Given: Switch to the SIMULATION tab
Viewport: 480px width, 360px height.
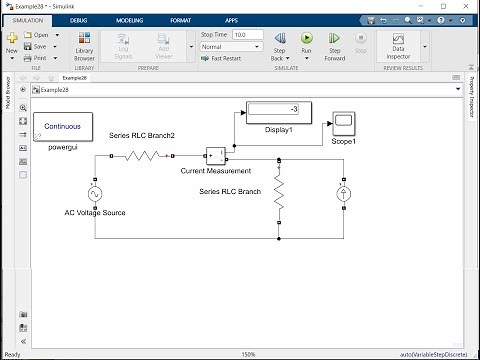Looking at the screenshot, I should tap(28, 20).
